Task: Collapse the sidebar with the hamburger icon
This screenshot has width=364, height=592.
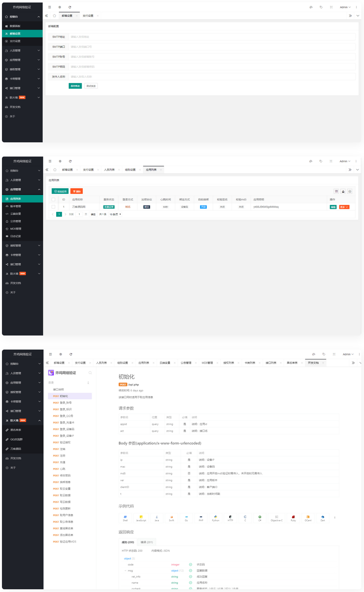Action: click(x=50, y=7)
